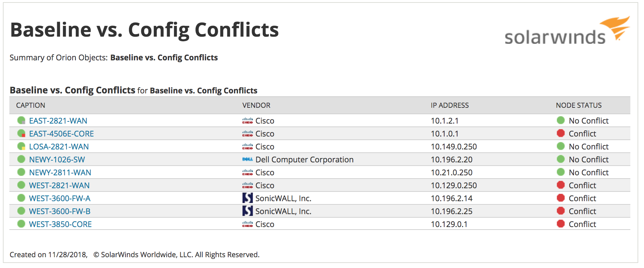Screen dimensions: 644x268
Task: Click green No Conflict dot for NEWY-1026-SW
Action: (561, 159)
